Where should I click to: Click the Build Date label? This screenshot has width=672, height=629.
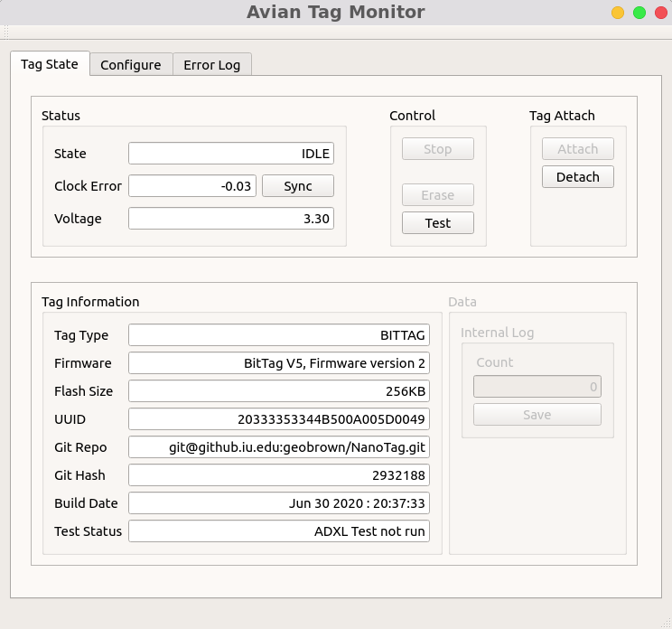point(86,503)
